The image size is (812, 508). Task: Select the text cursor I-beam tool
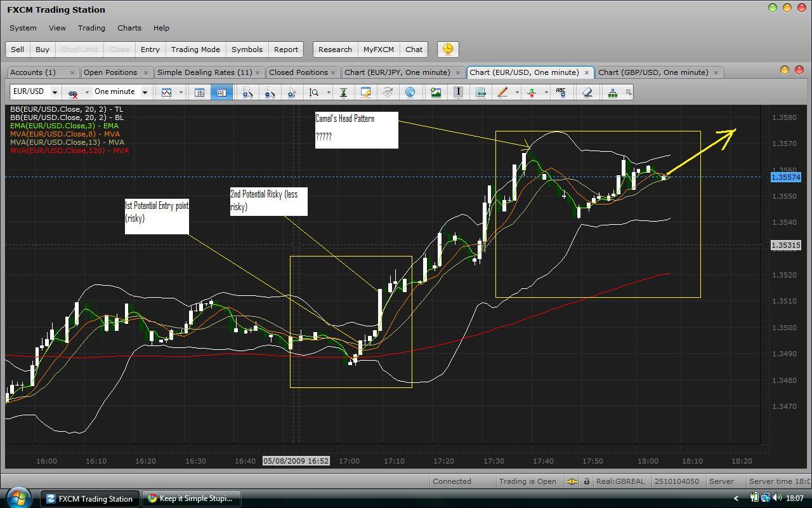click(458, 93)
